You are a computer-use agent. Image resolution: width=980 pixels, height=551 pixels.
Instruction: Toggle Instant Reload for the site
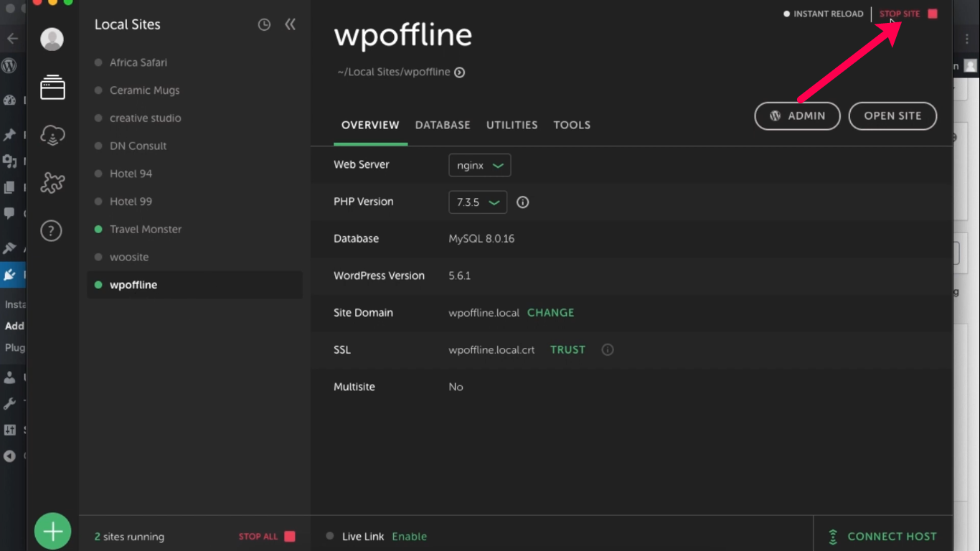click(823, 14)
